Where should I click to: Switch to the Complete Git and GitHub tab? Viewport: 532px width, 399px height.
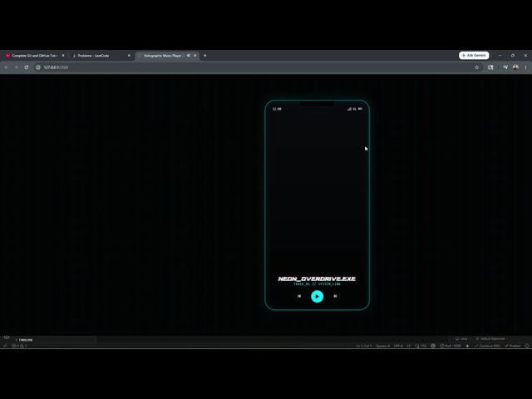(x=34, y=56)
